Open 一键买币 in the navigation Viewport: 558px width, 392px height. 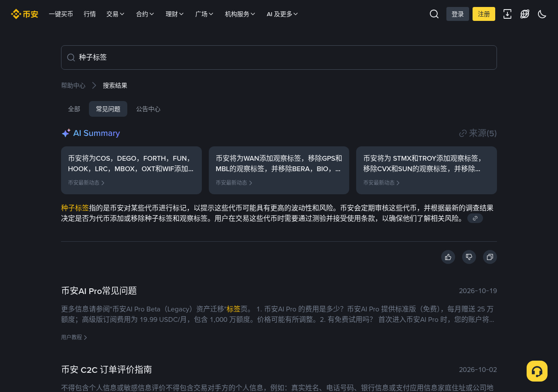tap(61, 14)
